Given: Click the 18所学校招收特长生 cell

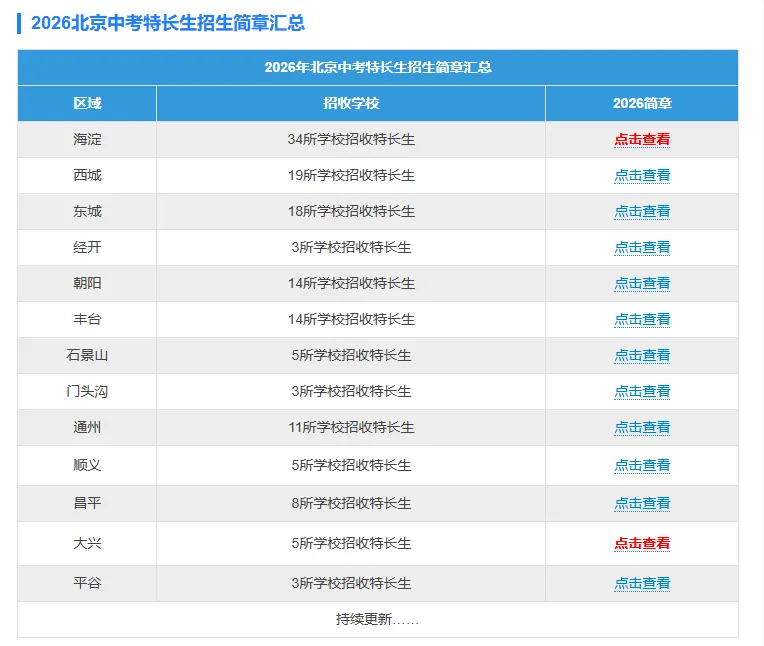Looking at the screenshot, I should coord(351,211).
